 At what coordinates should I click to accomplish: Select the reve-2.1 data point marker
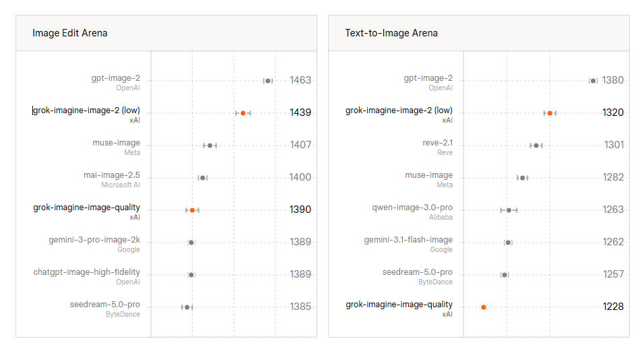point(536,146)
